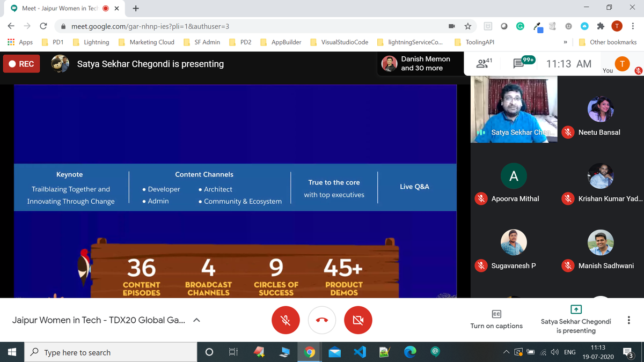Open Windows Start menu

[12, 352]
